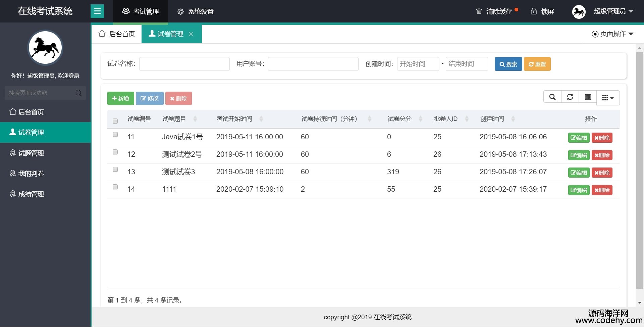Click the horse profile picture in sidebar

(45, 48)
